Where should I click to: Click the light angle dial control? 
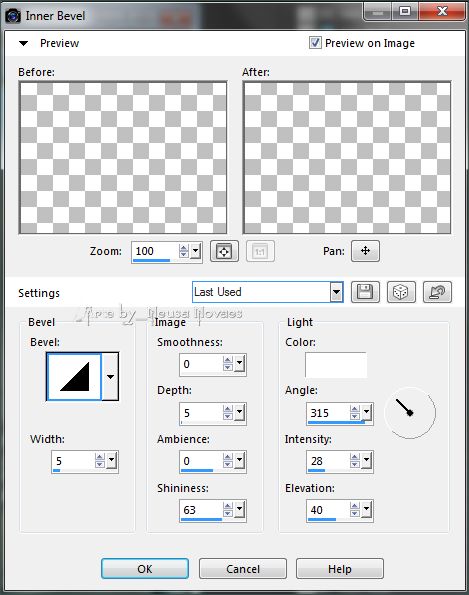pos(410,412)
